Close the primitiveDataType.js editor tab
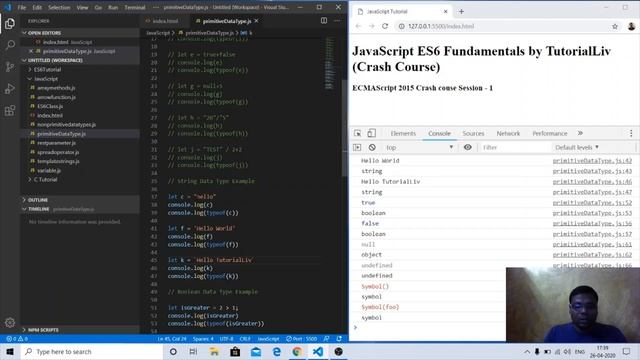Screen dimensions: 640x360 click(x=256, y=20)
